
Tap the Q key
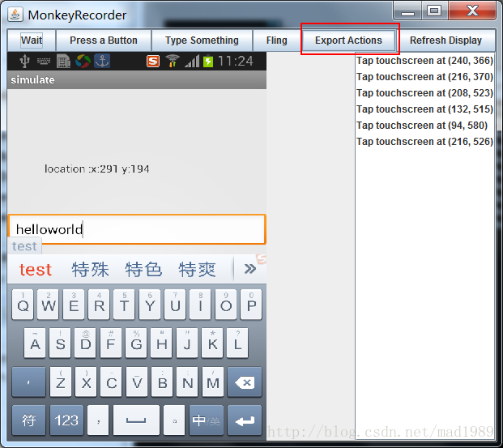pyautogui.click(x=23, y=305)
